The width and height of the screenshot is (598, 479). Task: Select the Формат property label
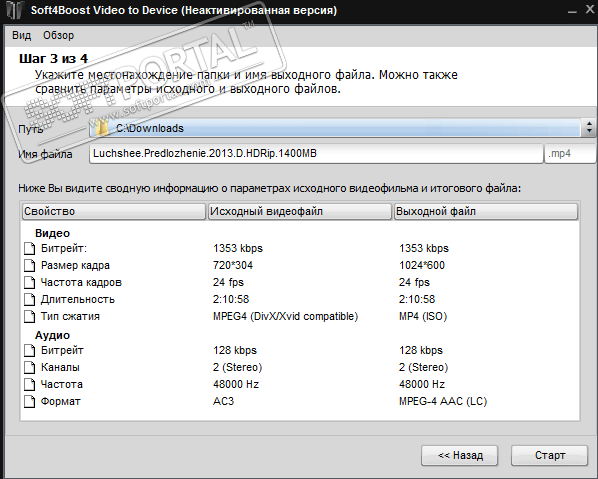coord(60,401)
